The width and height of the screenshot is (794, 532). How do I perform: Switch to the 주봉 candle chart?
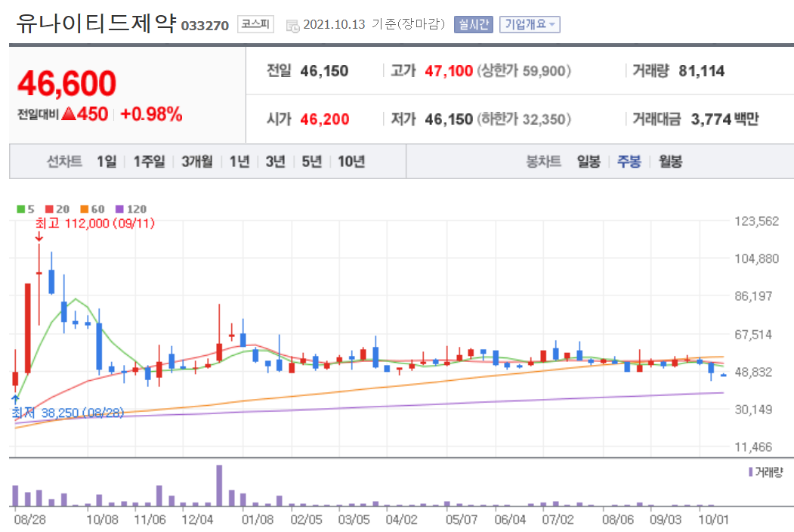coord(629,162)
